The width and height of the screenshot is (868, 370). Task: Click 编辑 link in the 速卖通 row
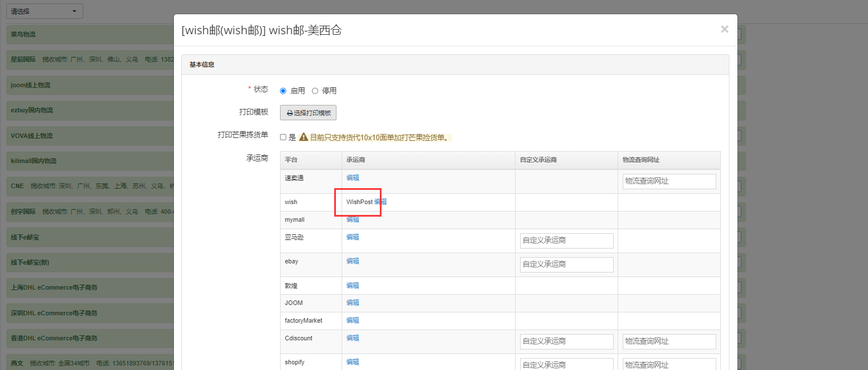[352, 178]
